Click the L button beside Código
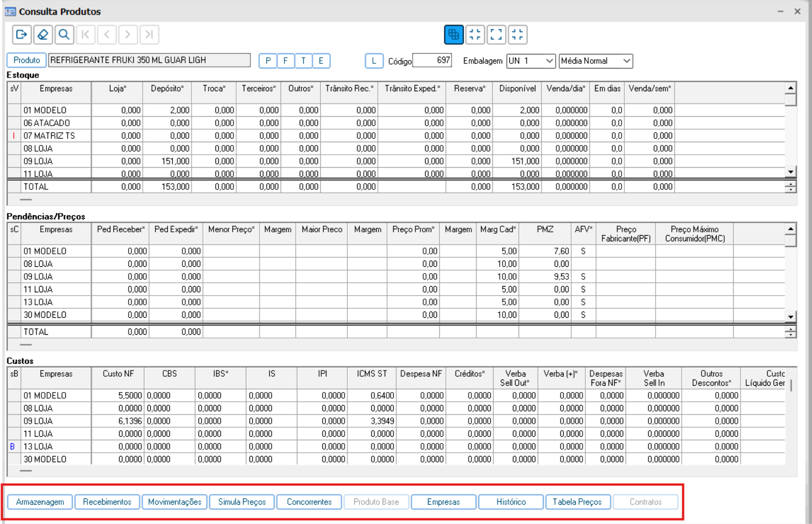 [374, 61]
